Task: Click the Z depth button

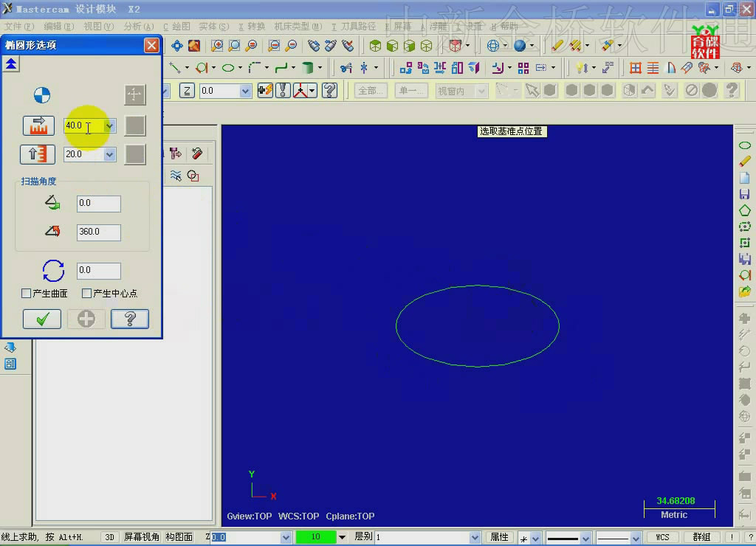Action: click(x=187, y=91)
